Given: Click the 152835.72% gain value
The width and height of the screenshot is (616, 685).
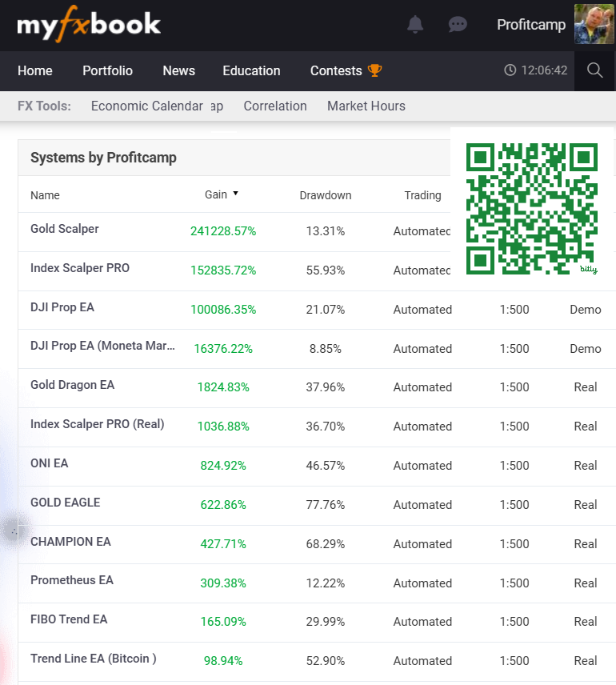Looking at the screenshot, I should pyautogui.click(x=223, y=270).
